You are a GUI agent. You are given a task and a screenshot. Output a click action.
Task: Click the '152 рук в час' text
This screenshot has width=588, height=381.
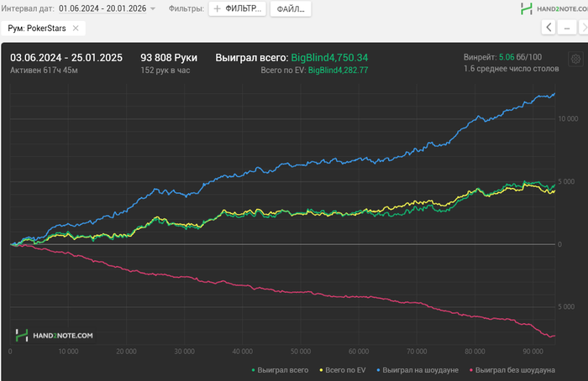coord(165,70)
